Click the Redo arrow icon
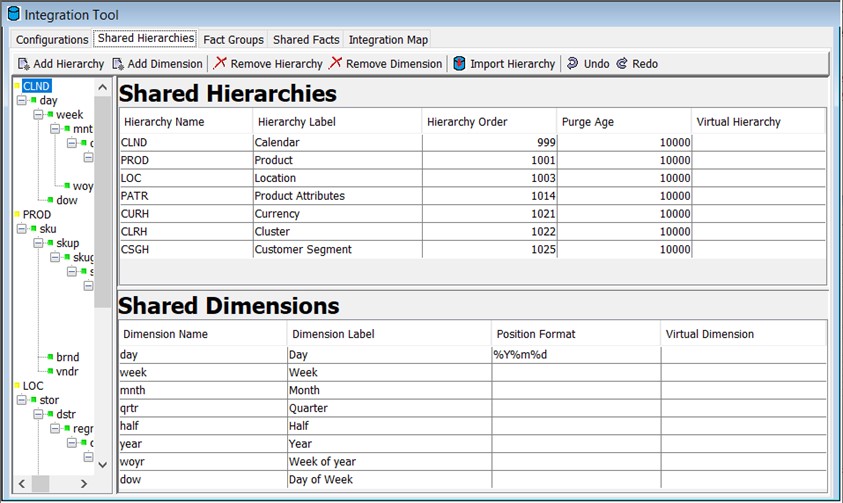Screen dimensions: 843x503 tap(621, 63)
